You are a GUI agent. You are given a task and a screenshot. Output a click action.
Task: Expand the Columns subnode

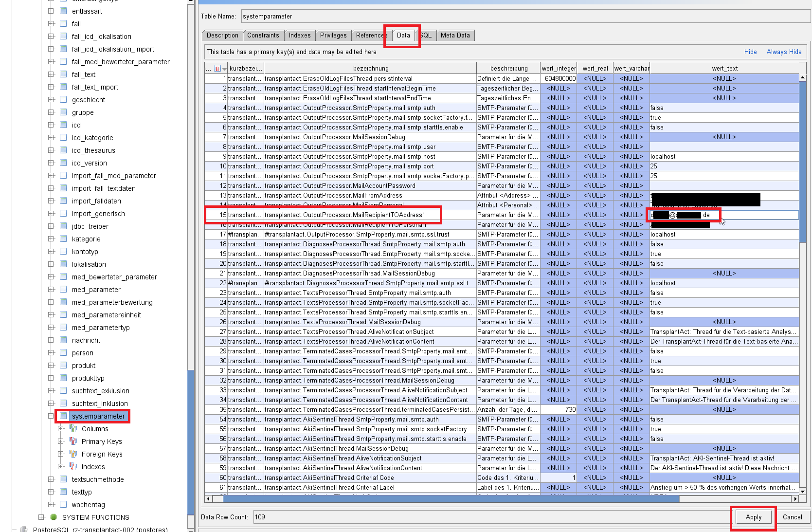(x=61, y=429)
